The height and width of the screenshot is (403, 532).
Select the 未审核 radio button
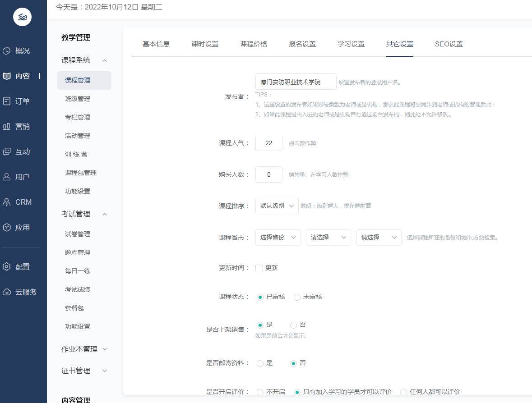click(297, 298)
